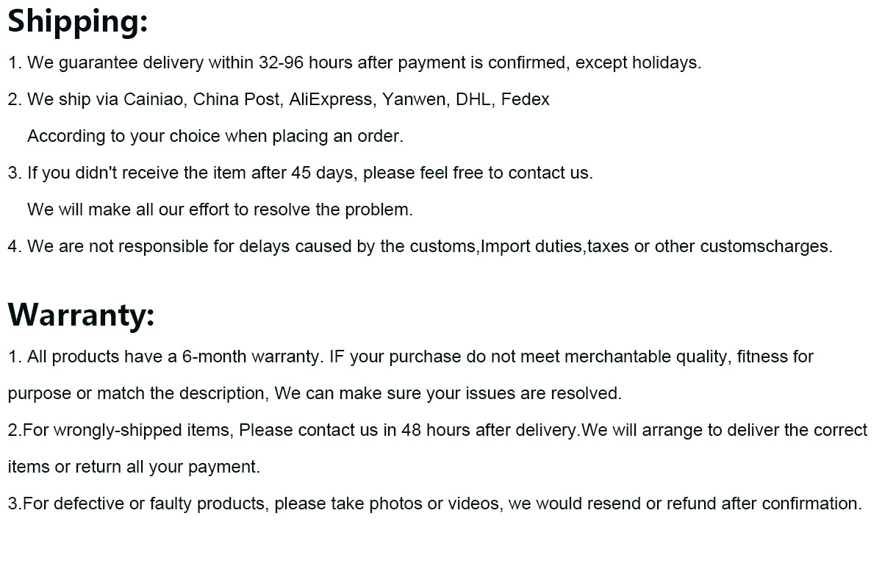Click the customs and import duties disclaimer
Image resolution: width=882 pixels, height=588 pixels.
click(420, 247)
